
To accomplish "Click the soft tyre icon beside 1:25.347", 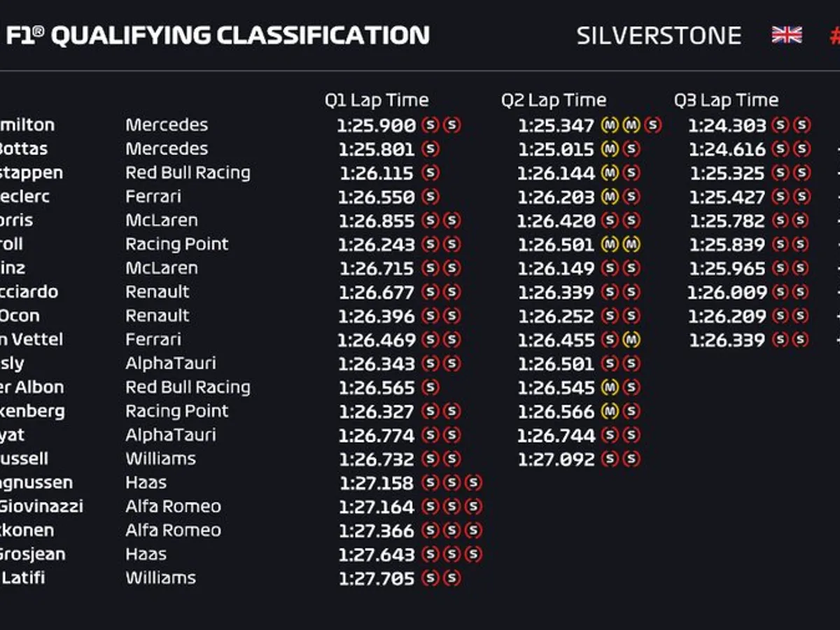I will pos(653,125).
